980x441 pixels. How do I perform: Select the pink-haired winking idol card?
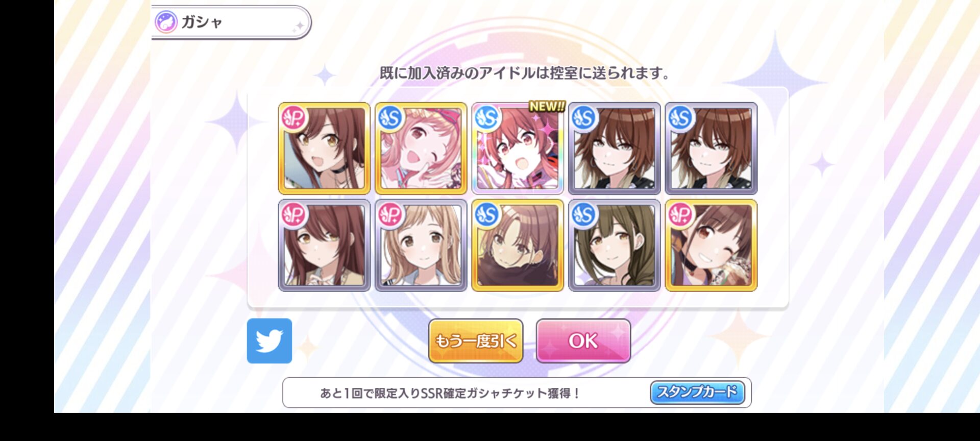click(x=421, y=149)
